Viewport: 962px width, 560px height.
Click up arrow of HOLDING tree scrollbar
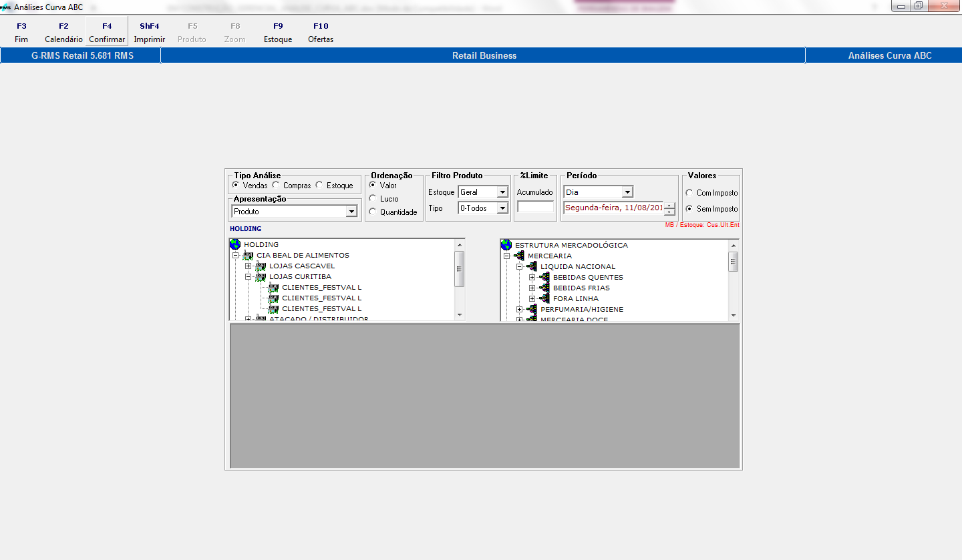click(x=459, y=245)
